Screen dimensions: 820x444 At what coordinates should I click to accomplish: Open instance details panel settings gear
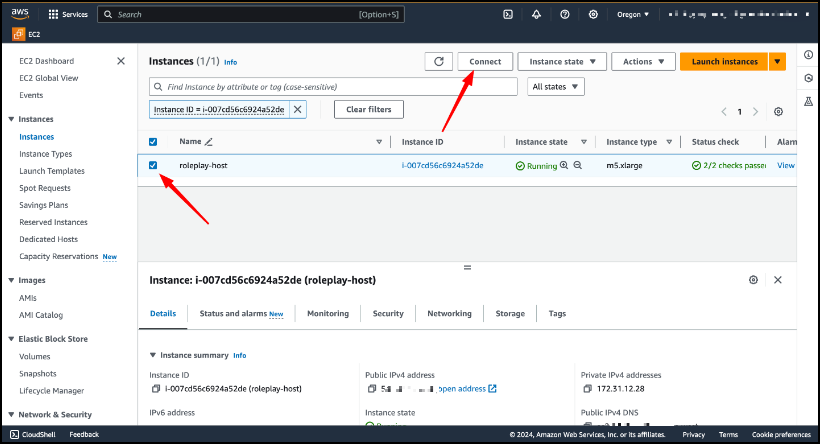pos(753,280)
